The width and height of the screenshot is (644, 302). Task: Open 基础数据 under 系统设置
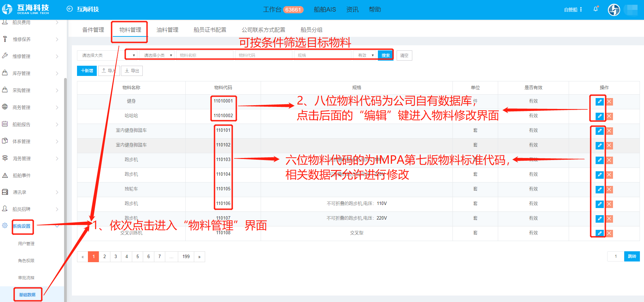27,295
